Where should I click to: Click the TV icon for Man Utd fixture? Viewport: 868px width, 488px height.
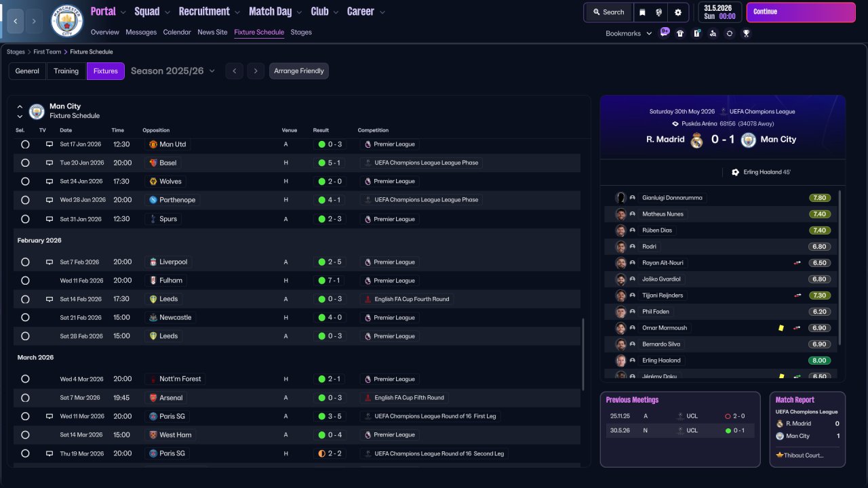[x=49, y=144]
